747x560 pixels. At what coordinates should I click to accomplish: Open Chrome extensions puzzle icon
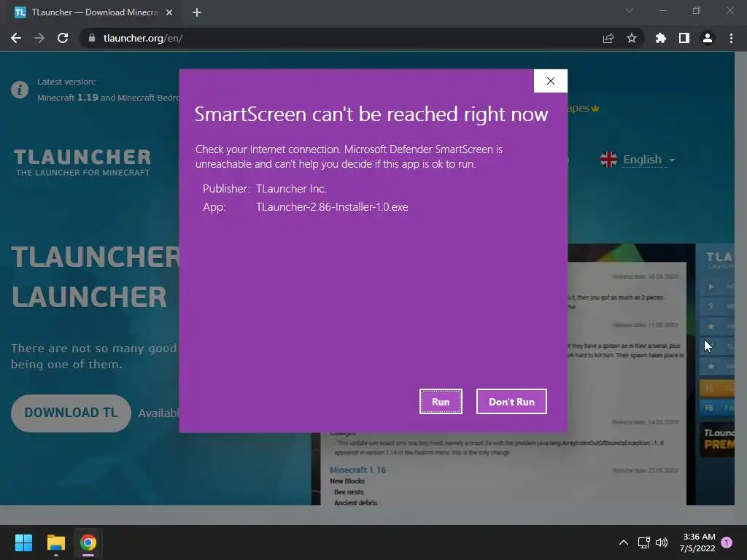(661, 38)
